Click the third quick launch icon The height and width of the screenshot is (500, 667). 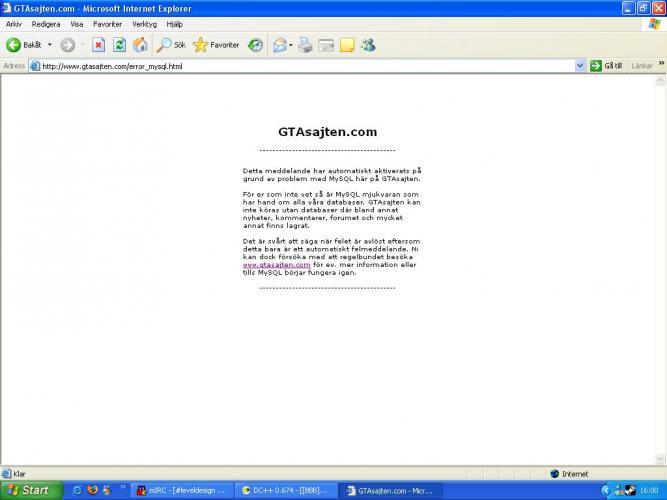click(107, 490)
